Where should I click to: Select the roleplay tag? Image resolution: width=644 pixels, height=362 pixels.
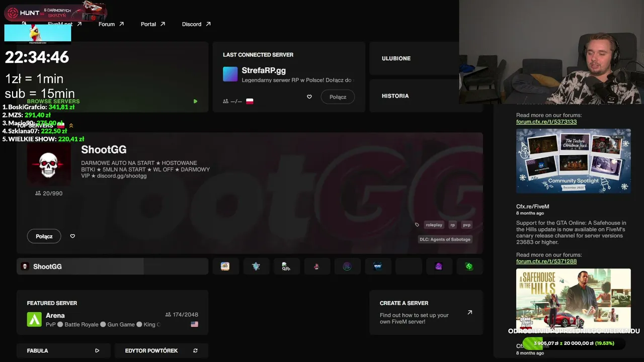point(434,225)
